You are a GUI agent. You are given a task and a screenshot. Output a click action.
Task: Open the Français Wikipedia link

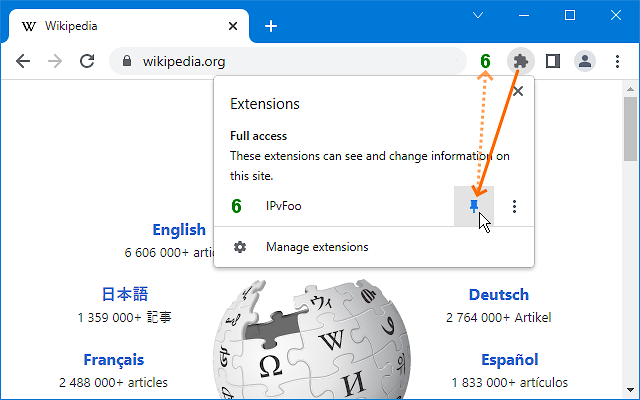113,360
